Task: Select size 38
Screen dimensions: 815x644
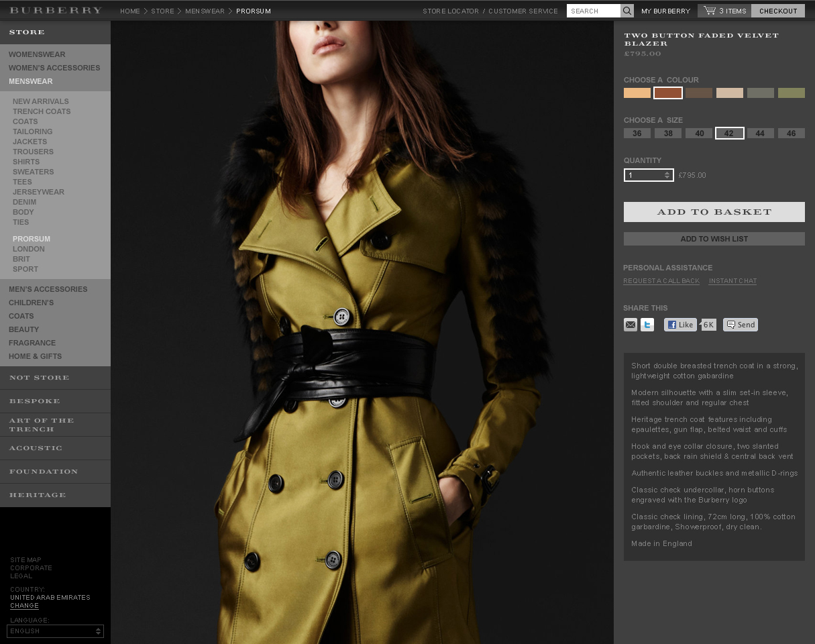Action: click(x=668, y=133)
